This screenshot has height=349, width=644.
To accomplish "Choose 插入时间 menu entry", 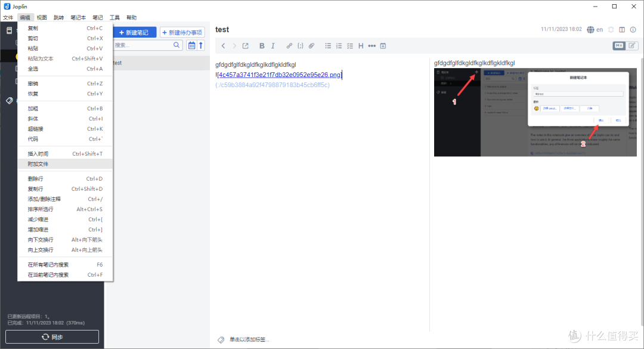I will coord(65,154).
